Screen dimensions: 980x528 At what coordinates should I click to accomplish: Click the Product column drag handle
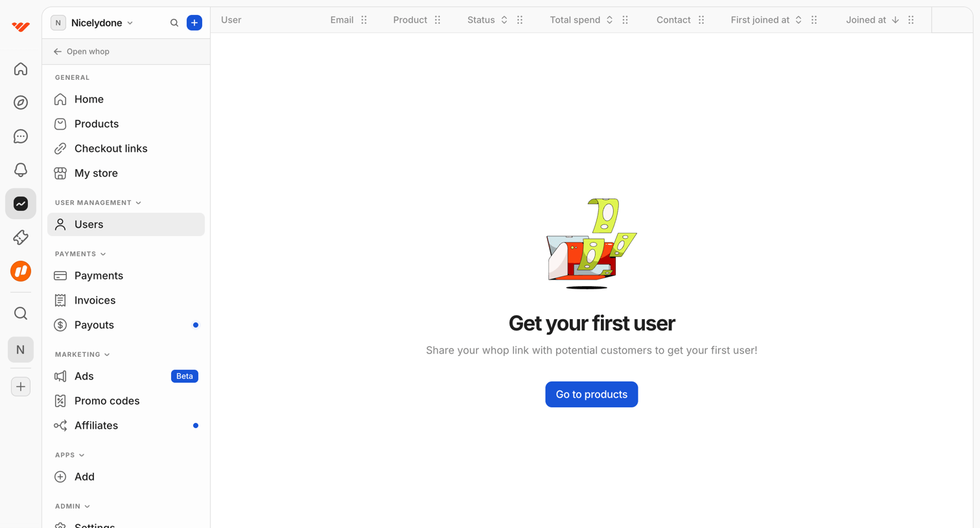pos(437,20)
